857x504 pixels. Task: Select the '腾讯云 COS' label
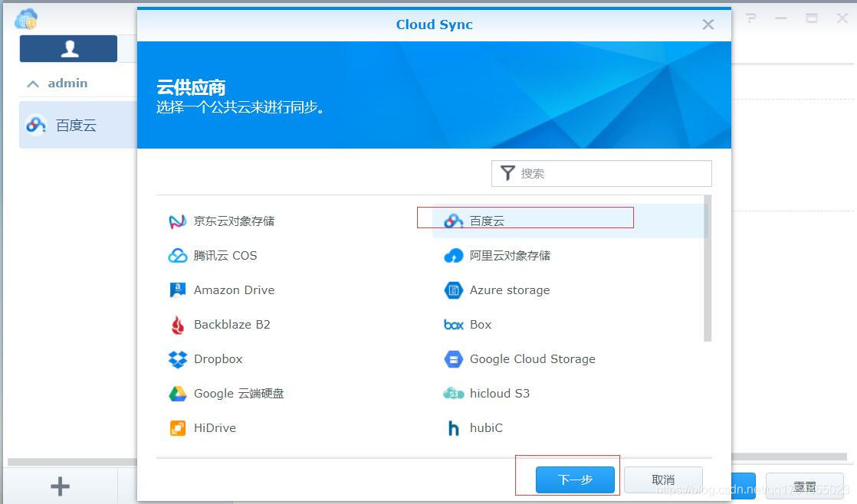(x=225, y=256)
